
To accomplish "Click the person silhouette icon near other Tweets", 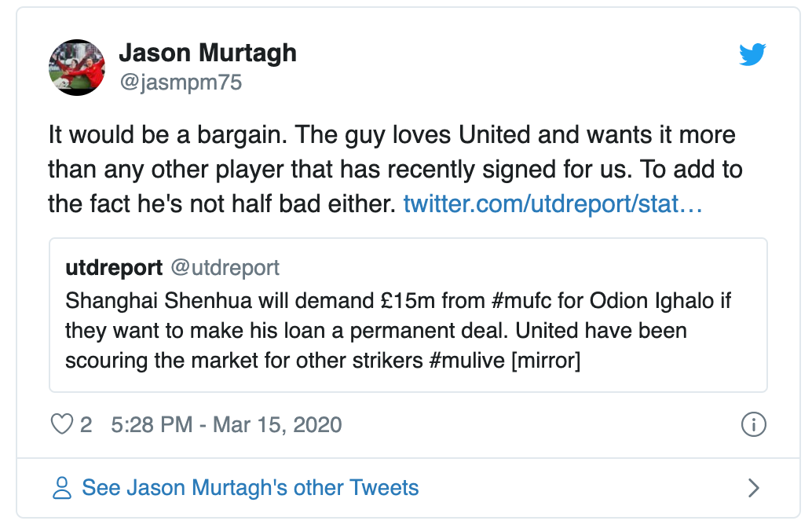I will pyautogui.click(x=60, y=487).
